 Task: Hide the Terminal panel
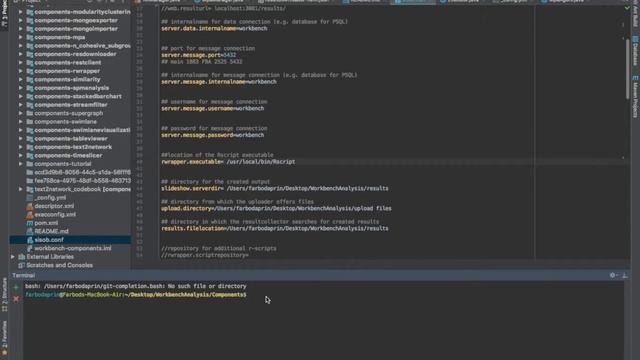point(625,276)
